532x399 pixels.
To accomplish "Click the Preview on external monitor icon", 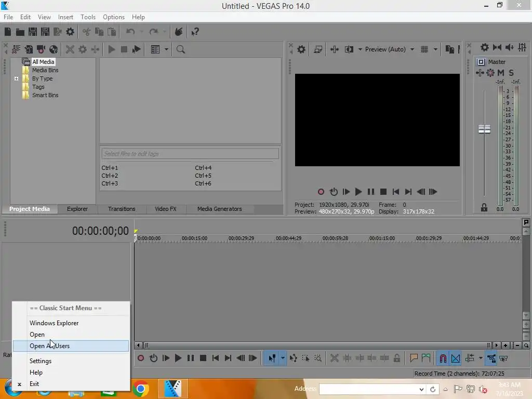I will tap(318, 49).
